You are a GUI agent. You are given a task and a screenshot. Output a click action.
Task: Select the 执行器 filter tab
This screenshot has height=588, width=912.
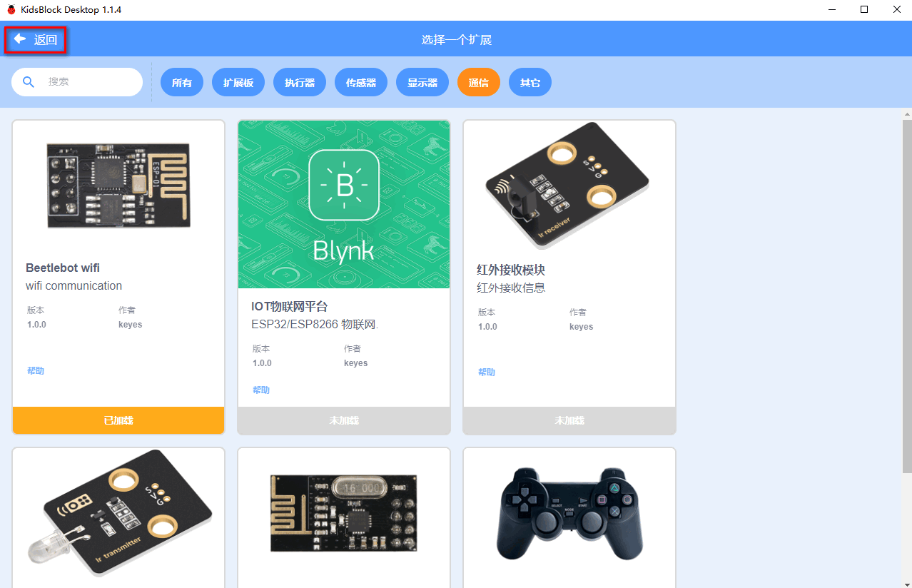tap(300, 83)
